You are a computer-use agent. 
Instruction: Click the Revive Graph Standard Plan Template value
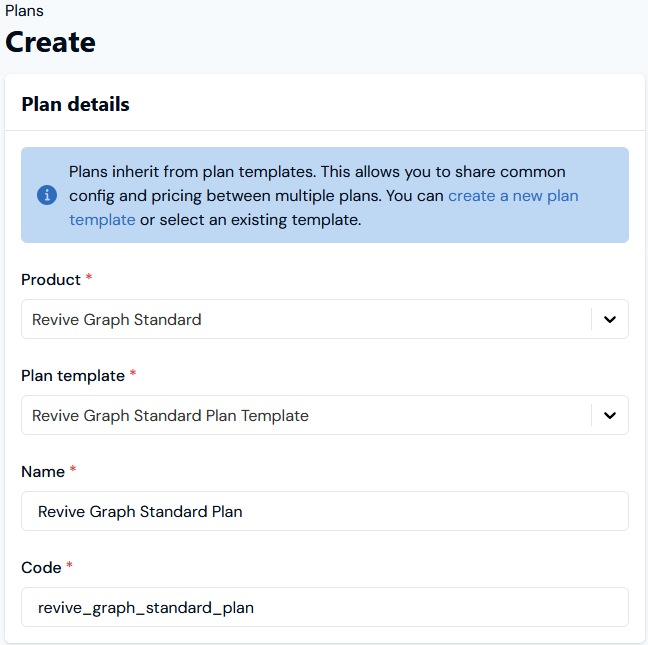pyautogui.click(x=170, y=416)
